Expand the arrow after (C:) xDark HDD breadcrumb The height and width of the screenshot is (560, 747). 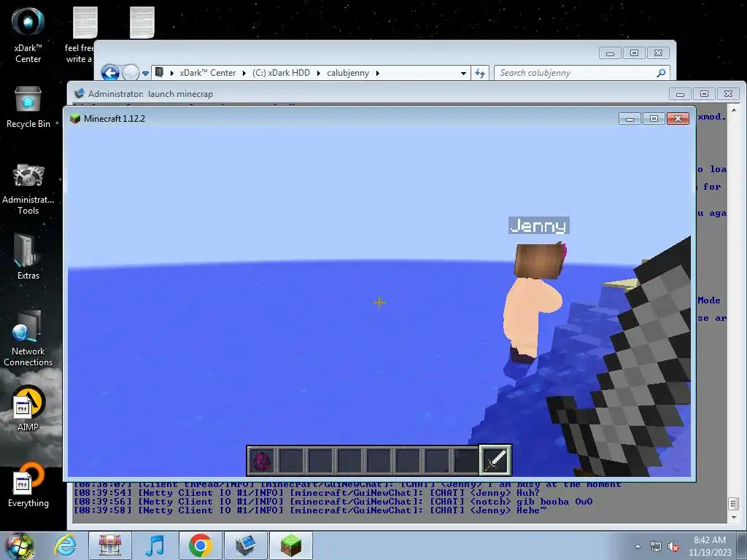tap(318, 73)
